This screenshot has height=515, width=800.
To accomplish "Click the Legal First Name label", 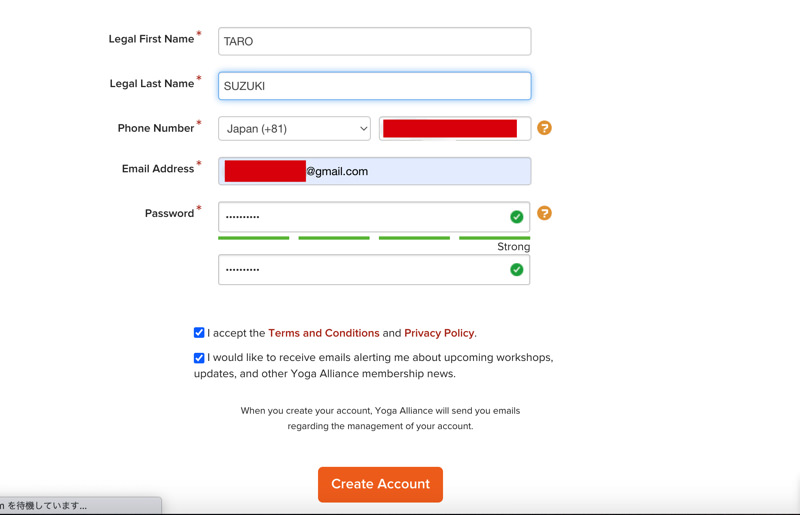I will pos(151,39).
